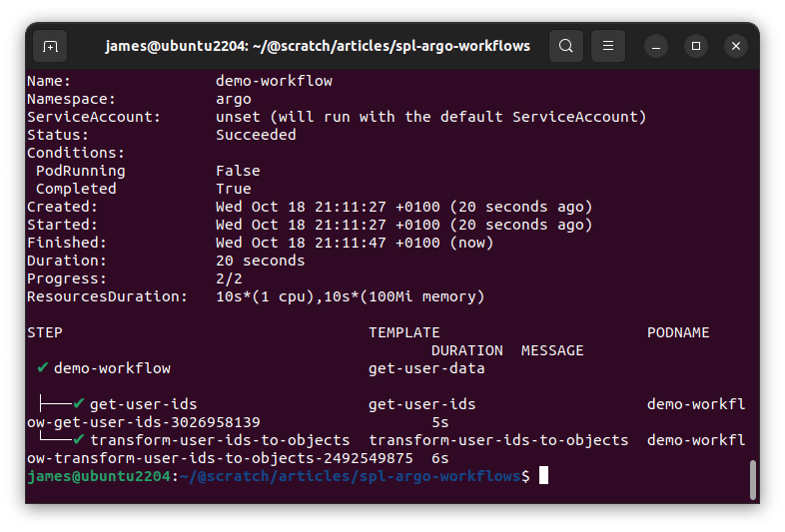
Task: Click the green check beside transform-user-ids-to-objects step
Action: (79, 440)
